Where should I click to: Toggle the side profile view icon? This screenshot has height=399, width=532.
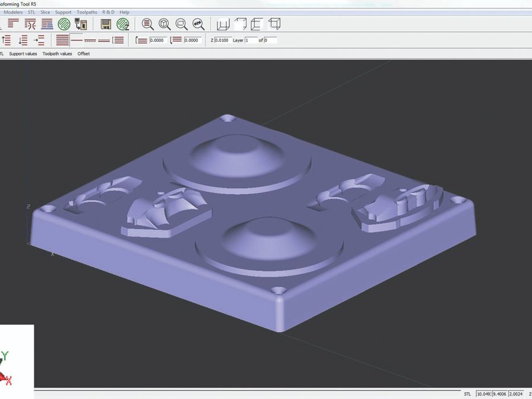tap(258, 24)
